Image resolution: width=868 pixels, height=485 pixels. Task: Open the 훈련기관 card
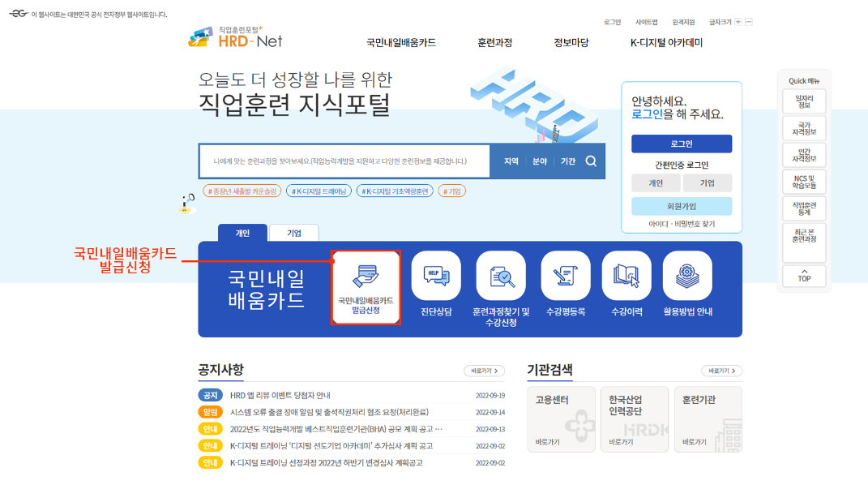[708, 419]
